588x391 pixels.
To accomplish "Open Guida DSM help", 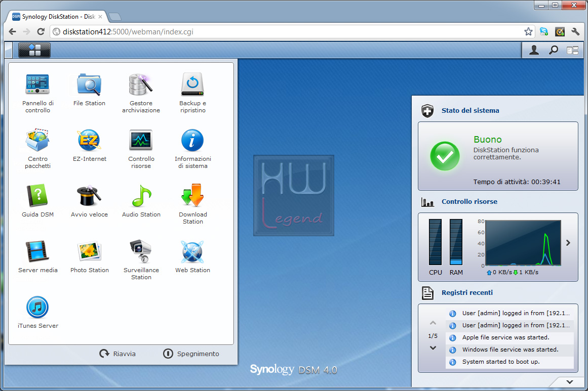I will coord(37,200).
